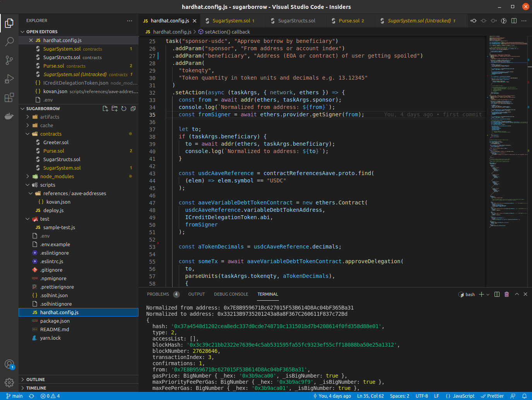Screen dimensions: 532x400
Task: Collapse the scripts folder
Action: (x=27, y=185)
